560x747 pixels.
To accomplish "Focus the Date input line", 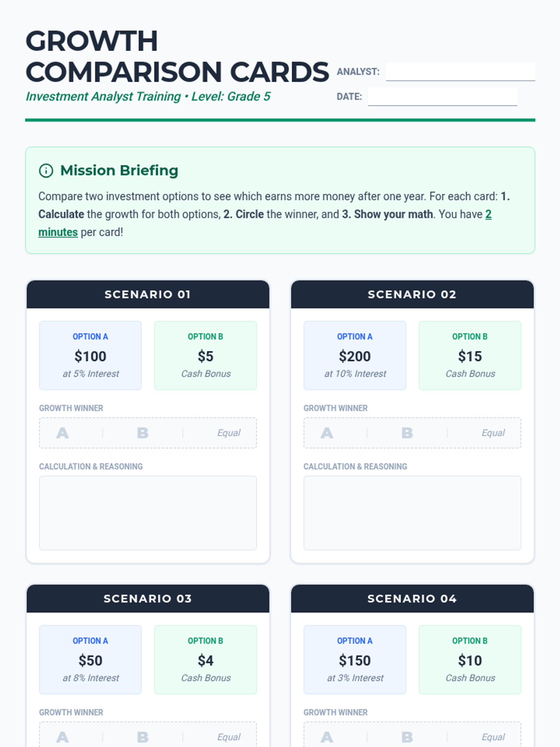I will (x=442, y=97).
